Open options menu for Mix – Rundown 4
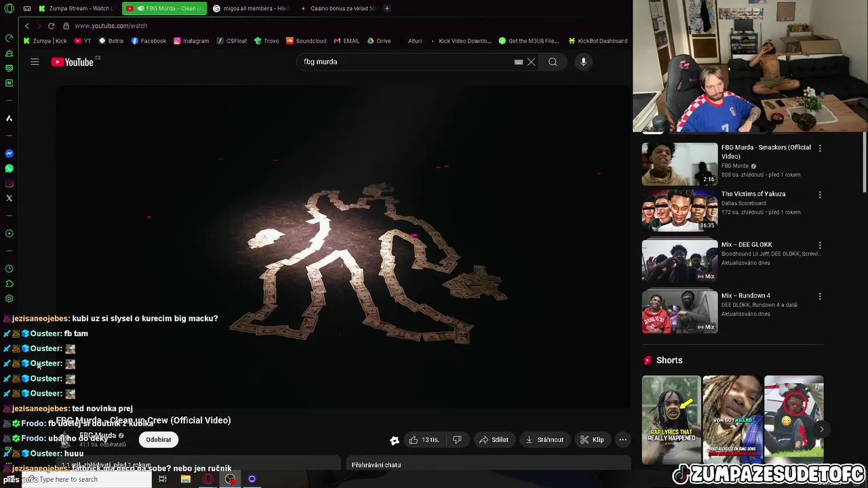Screen dimensions: 868x488 coord(820,296)
